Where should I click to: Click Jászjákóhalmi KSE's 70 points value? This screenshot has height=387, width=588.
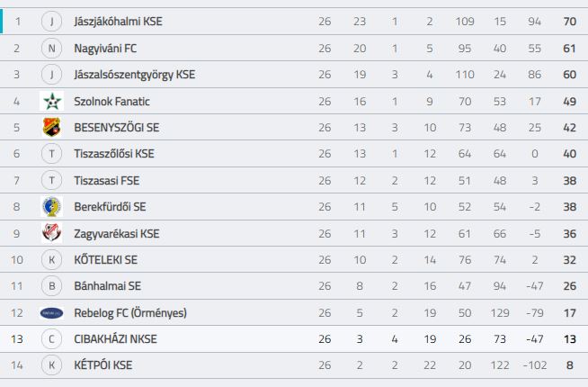coord(570,22)
